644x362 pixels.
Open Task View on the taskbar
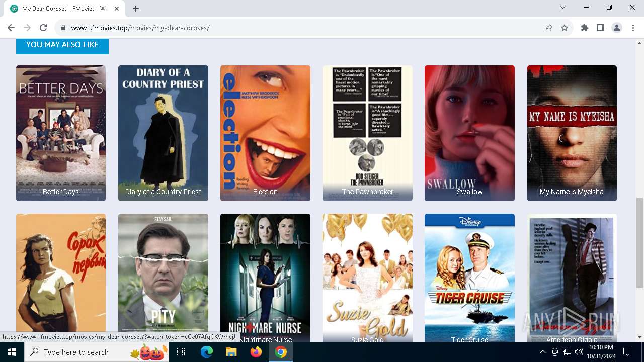tap(181, 352)
